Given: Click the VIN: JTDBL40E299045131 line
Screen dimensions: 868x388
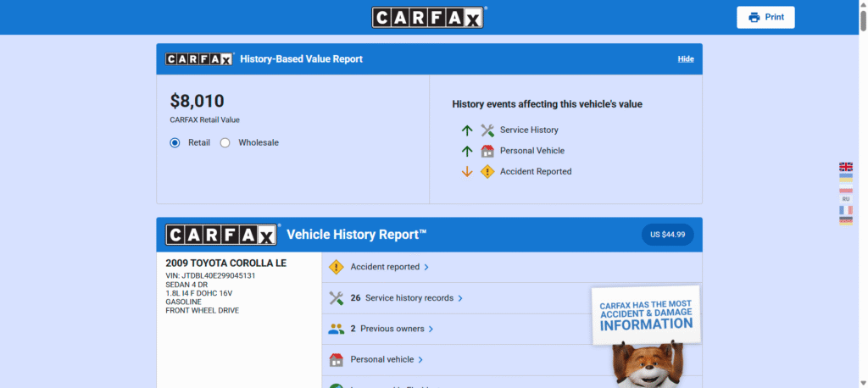Looking at the screenshot, I should (x=210, y=275).
